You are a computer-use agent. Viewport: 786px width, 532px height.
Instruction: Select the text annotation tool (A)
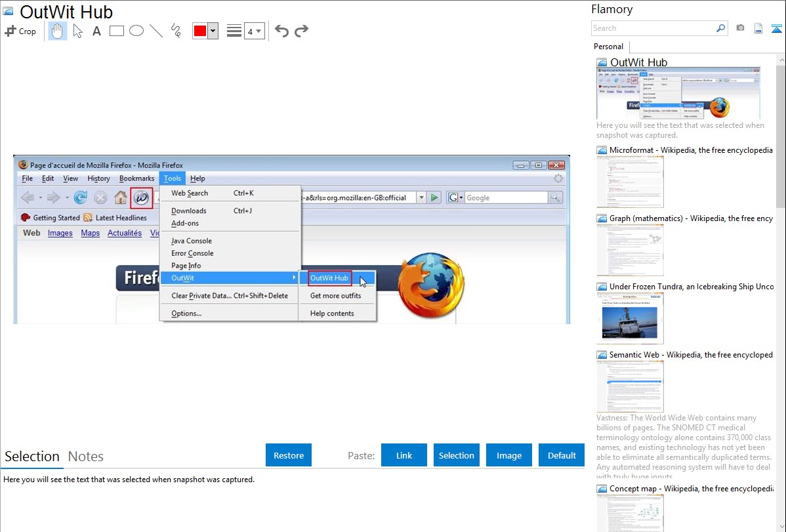pos(96,31)
